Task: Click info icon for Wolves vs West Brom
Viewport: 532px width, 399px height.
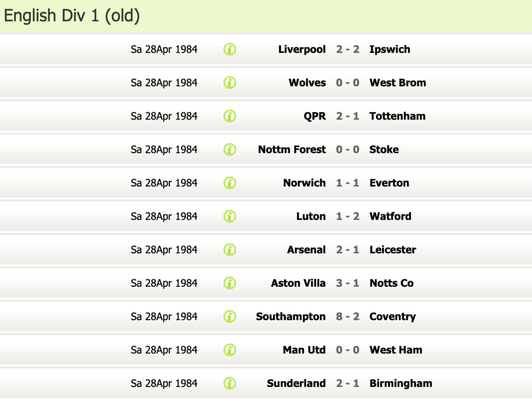Action: (229, 83)
